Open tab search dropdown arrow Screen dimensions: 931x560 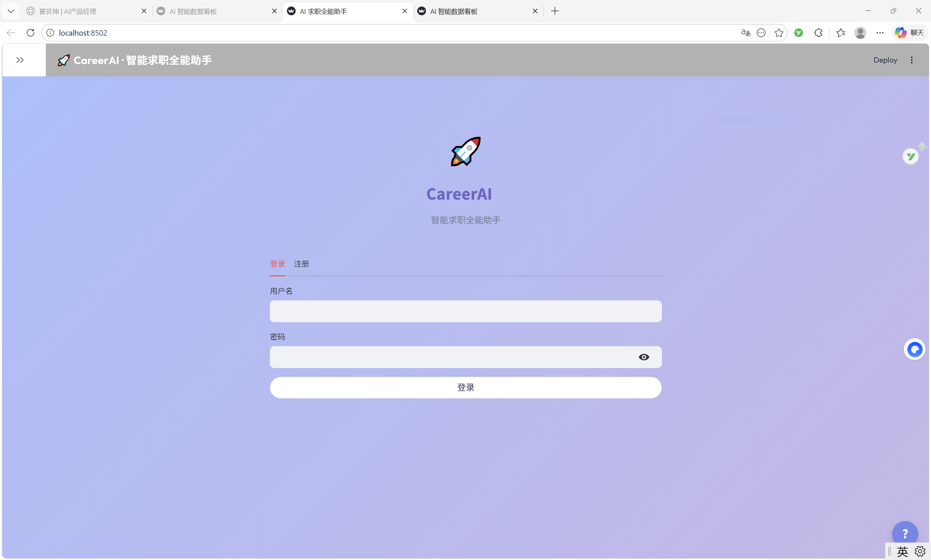[11, 11]
